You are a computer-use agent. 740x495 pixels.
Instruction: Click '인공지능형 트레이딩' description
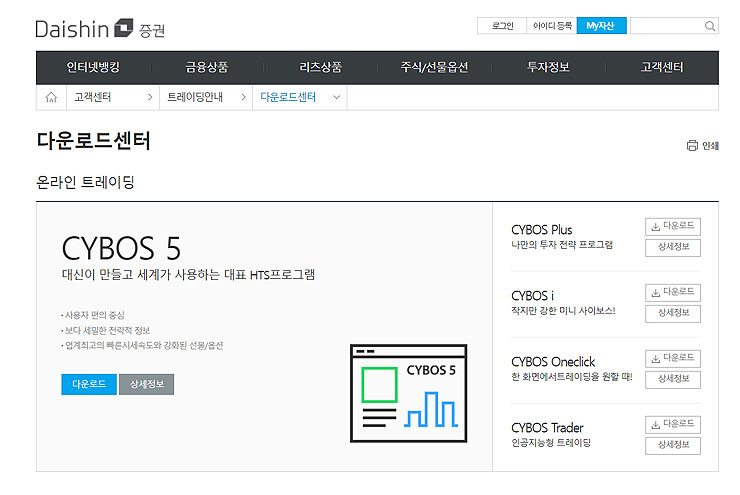[551, 443]
